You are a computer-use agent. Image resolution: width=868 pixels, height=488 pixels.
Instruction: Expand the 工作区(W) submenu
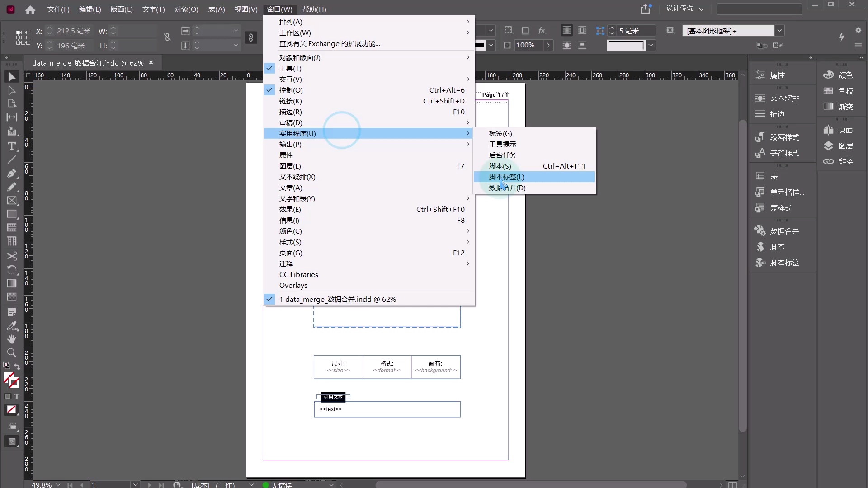coord(369,33)
